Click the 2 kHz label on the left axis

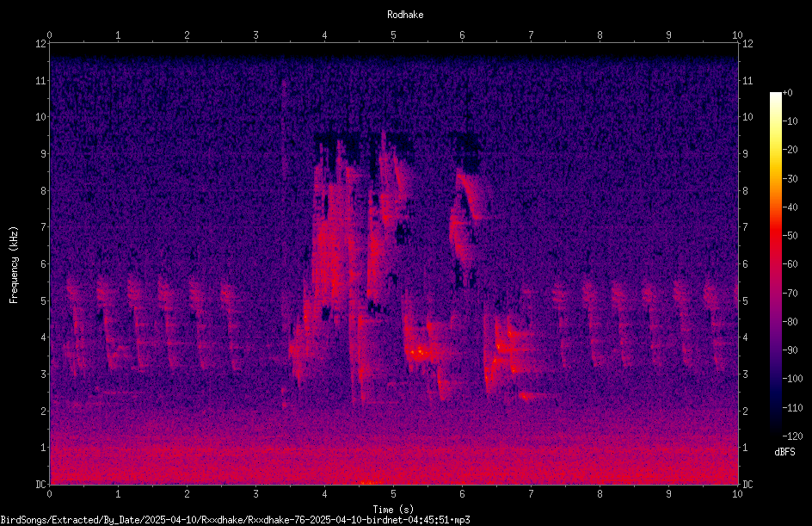coord(43,411)
